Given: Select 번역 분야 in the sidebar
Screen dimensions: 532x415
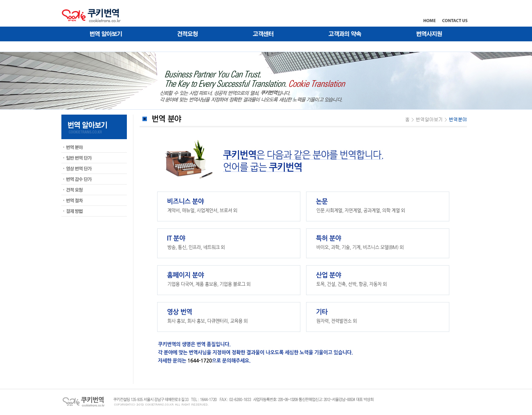Looking at the screenshot, I should 74,147.
